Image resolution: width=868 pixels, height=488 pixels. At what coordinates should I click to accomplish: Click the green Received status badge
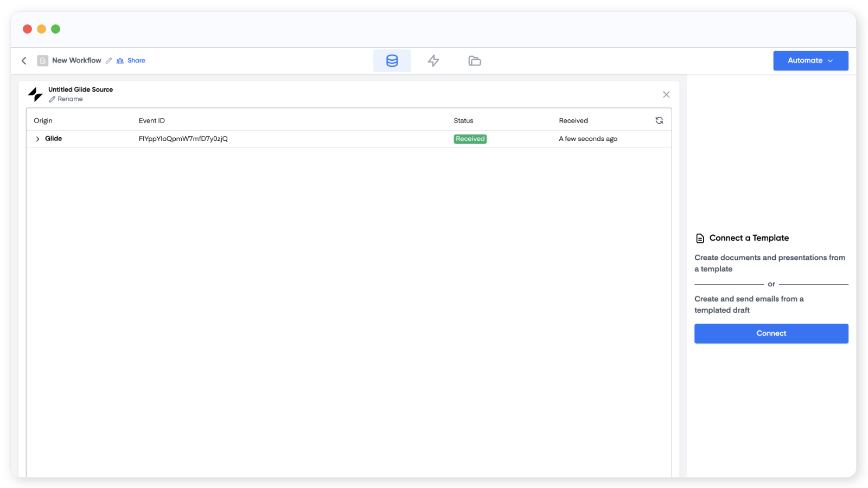point(470,139)
